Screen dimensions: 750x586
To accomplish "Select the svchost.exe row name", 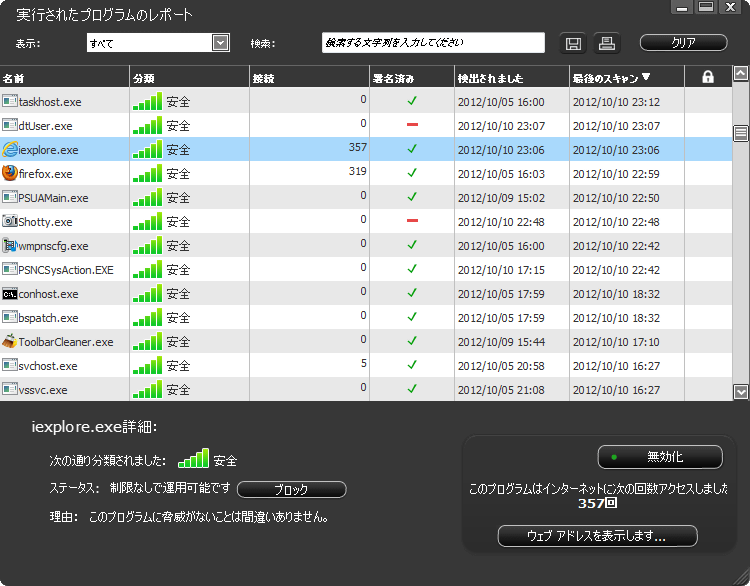I will pyautogui.click(x=48, y=366).
